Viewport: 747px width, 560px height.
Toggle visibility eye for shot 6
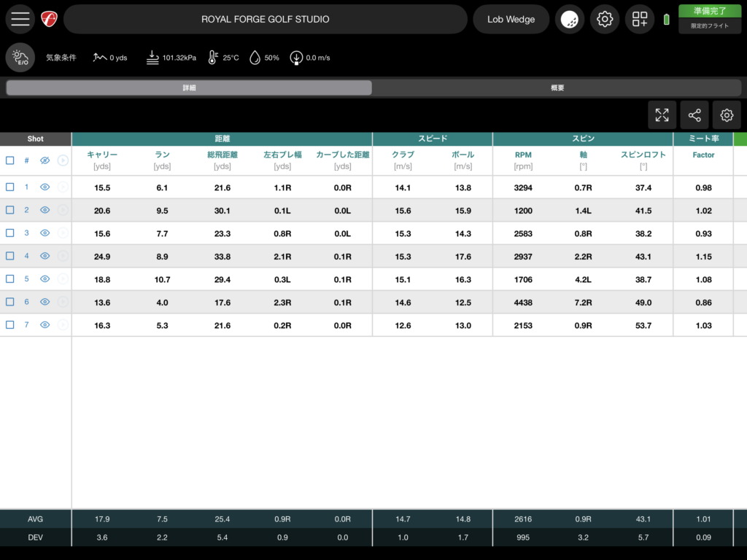44,302
